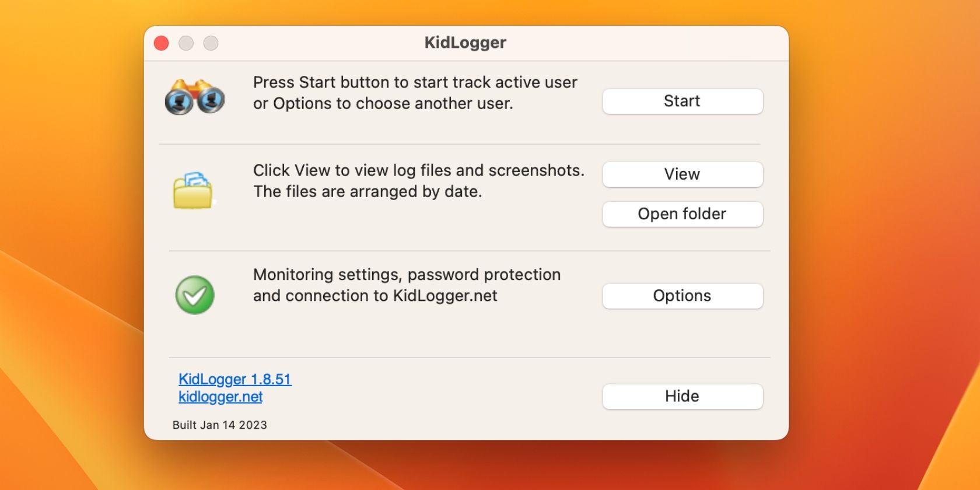This screenshot has height=490, width=980.
Task: Click "The files are arranged by date" text
Action: pos(367,191)
